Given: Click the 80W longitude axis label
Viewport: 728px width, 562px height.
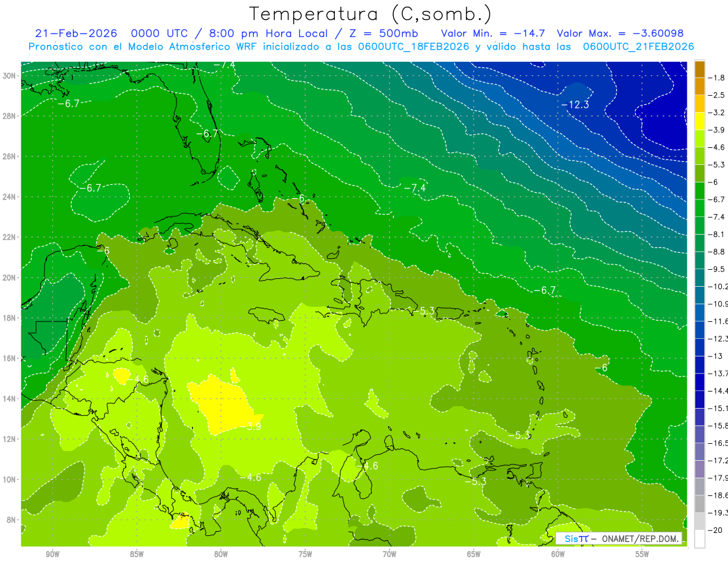Looking at the screenshot, I should (221, 554).
